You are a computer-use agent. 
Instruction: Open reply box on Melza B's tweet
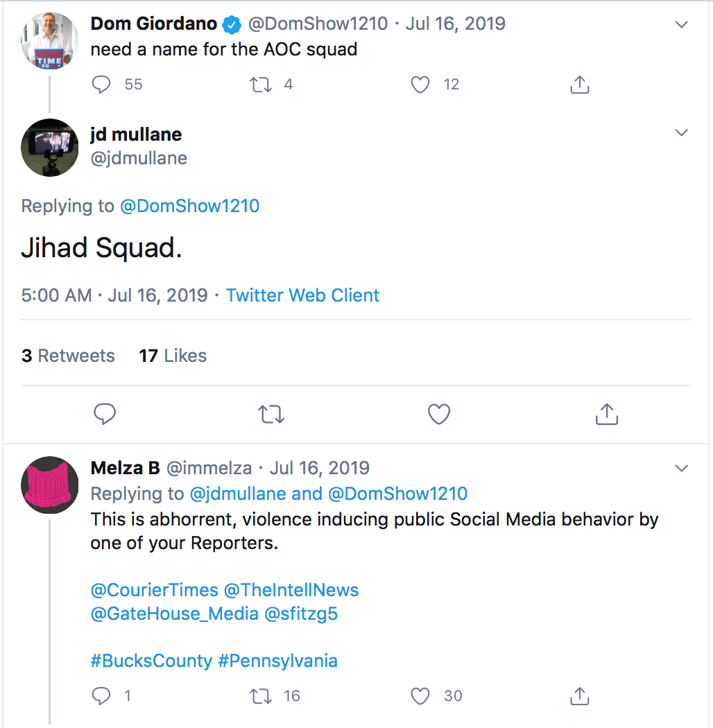(x=101, y=695)
